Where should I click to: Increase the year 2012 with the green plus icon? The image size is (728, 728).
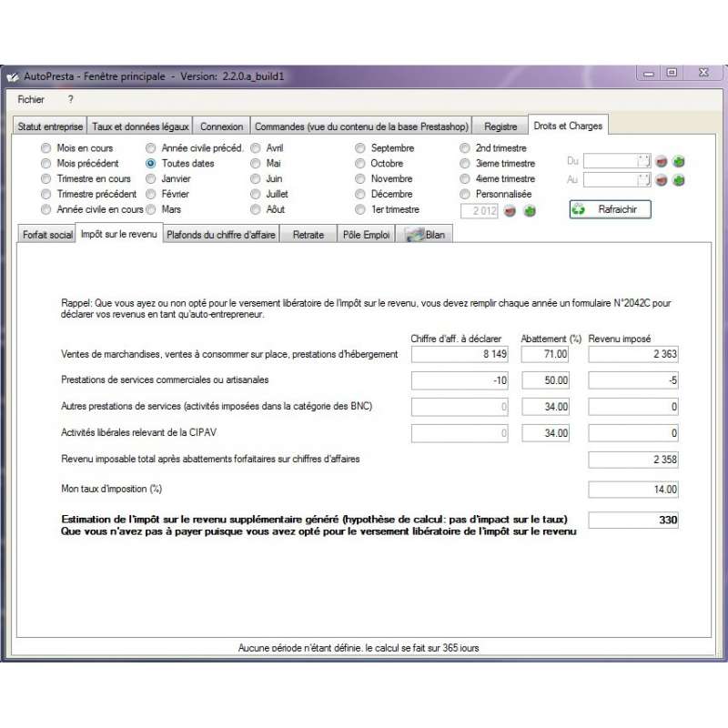(530, 211)
